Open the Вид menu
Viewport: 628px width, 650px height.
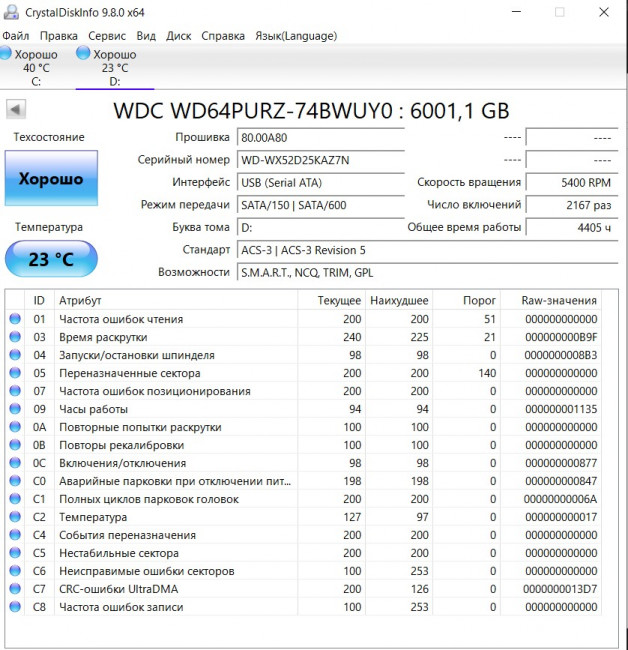point(146,36)
